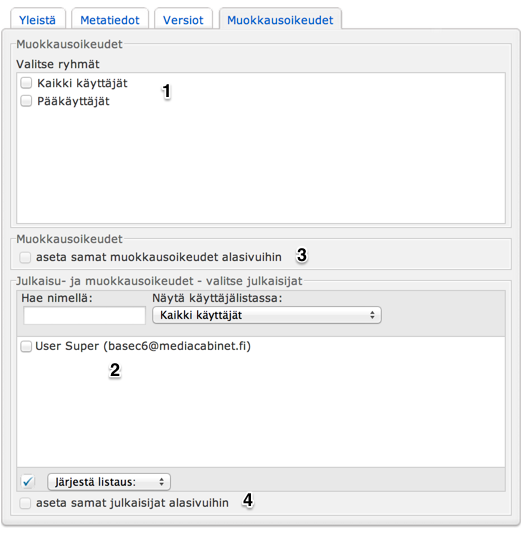Click annotation marker number 1

[166, 91]
